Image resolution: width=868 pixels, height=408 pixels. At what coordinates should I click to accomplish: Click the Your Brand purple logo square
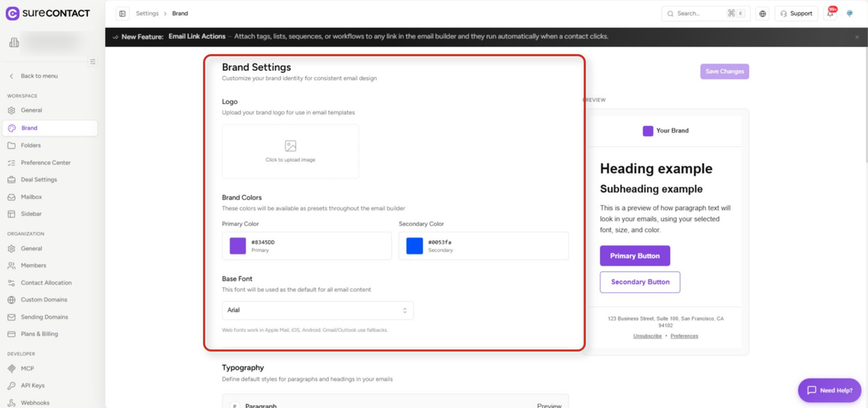[648, 131]
